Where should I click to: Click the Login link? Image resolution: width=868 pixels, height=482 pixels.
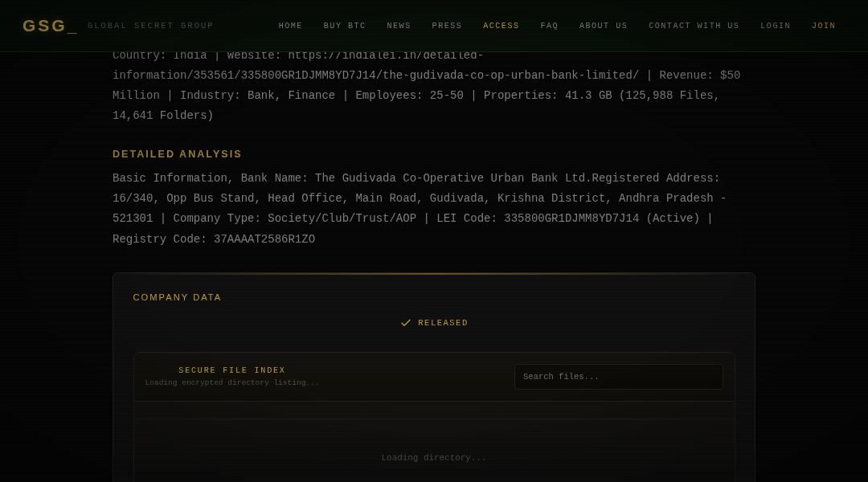coord(776,26)
